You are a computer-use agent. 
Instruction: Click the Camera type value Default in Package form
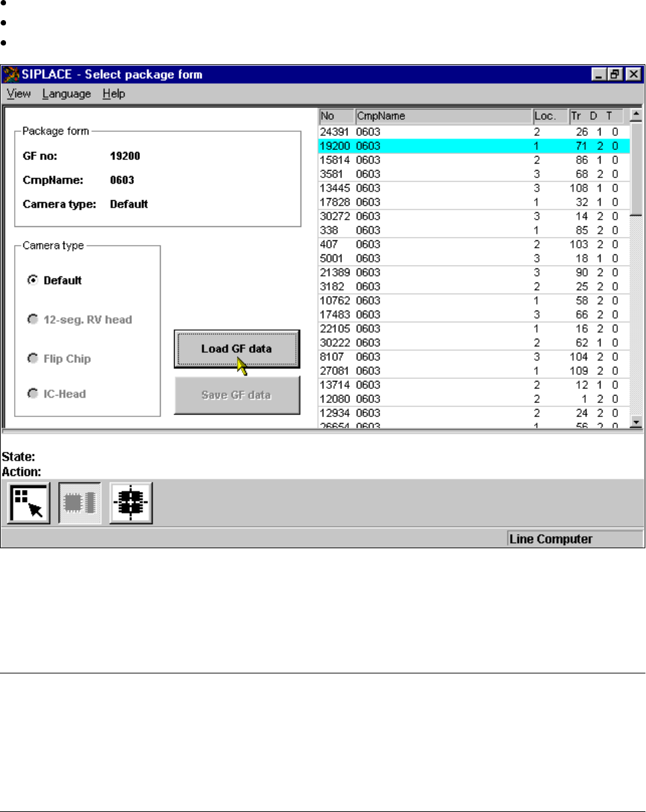pos(129,204)
